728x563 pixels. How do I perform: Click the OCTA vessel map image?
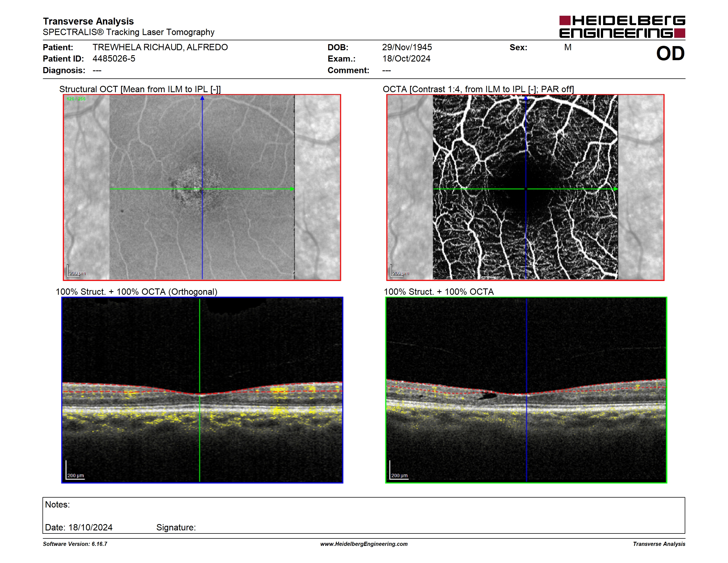tap(525, 187)
